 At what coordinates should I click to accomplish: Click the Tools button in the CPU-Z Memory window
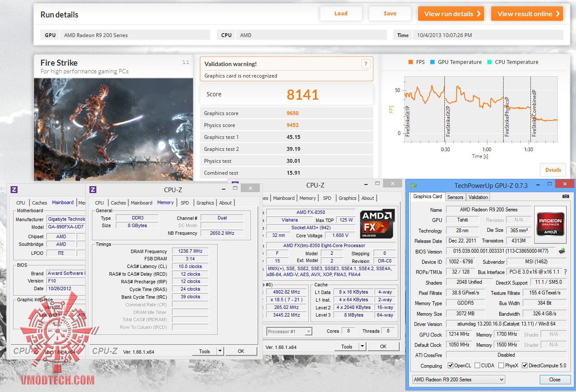pos(204,351)
